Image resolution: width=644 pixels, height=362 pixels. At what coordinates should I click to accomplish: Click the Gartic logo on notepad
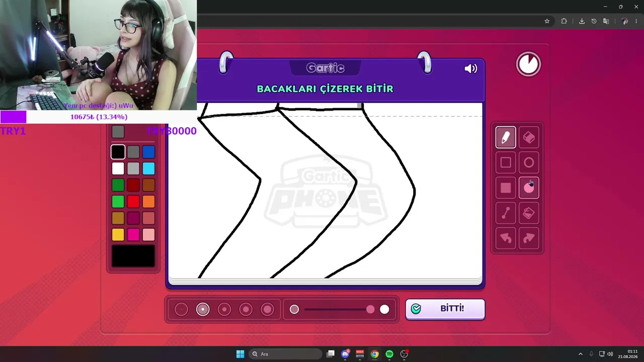pyautogui.click(x=326, y=68)
